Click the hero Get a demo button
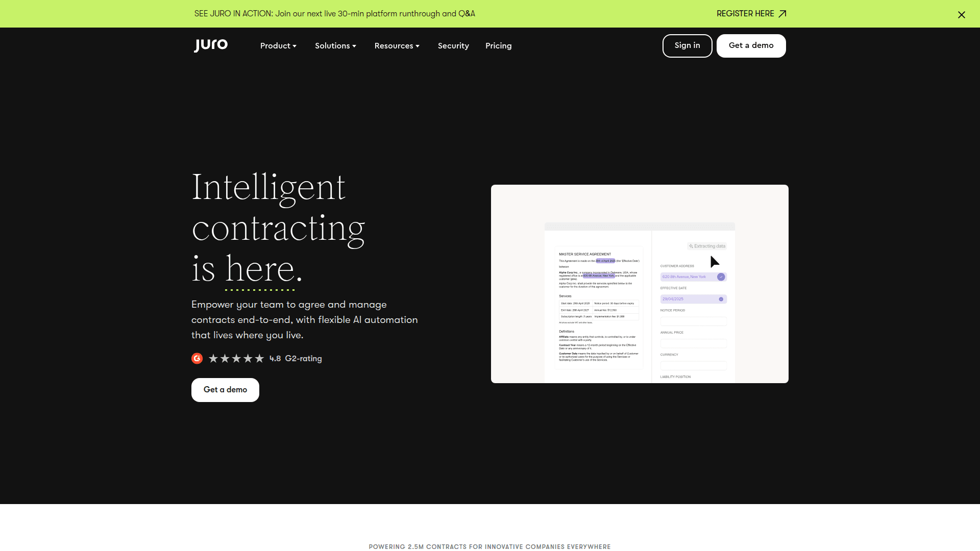 [225, 390]
